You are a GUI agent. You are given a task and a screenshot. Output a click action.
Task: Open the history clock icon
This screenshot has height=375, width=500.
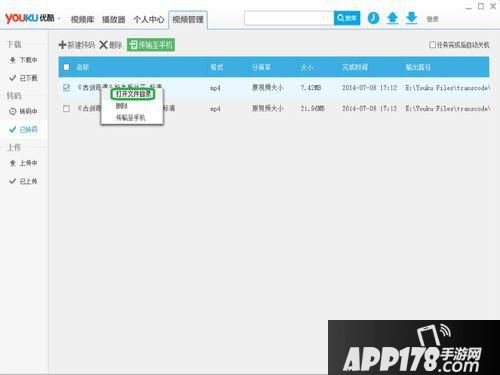(373, 18)
